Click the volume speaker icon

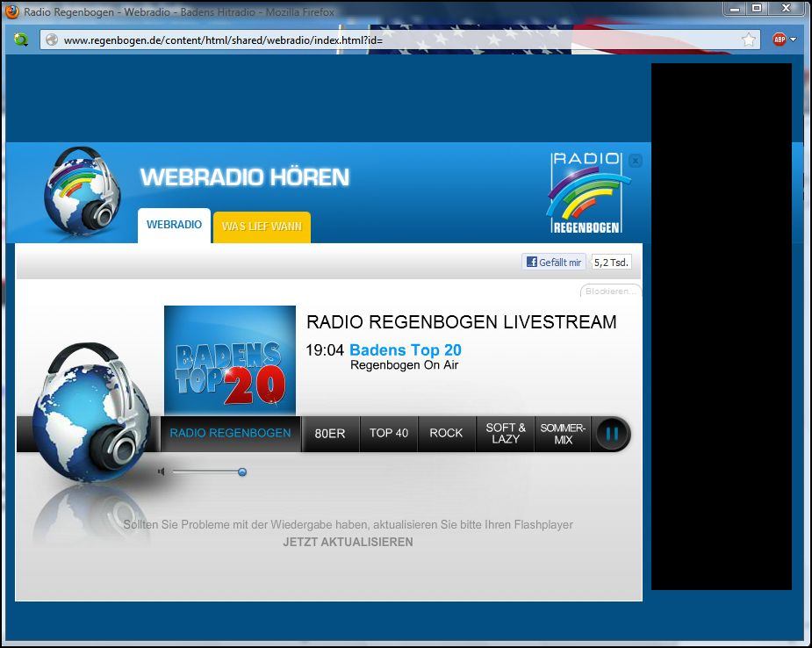(161, 472)
